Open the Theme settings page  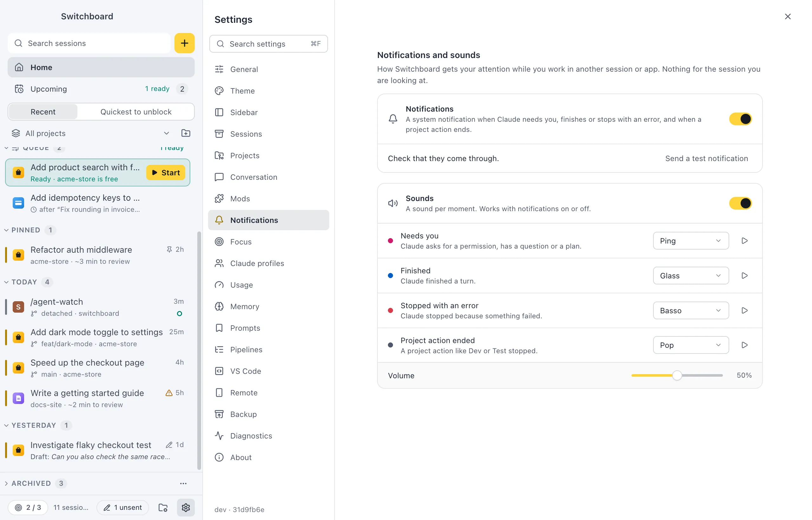click(269, 90)
